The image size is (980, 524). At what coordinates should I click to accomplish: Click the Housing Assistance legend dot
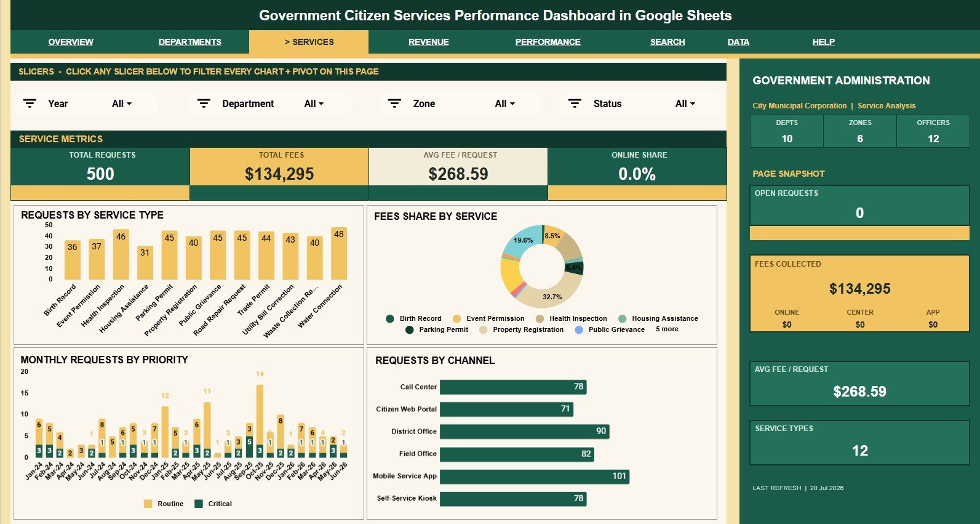click(x=622, y=318)
